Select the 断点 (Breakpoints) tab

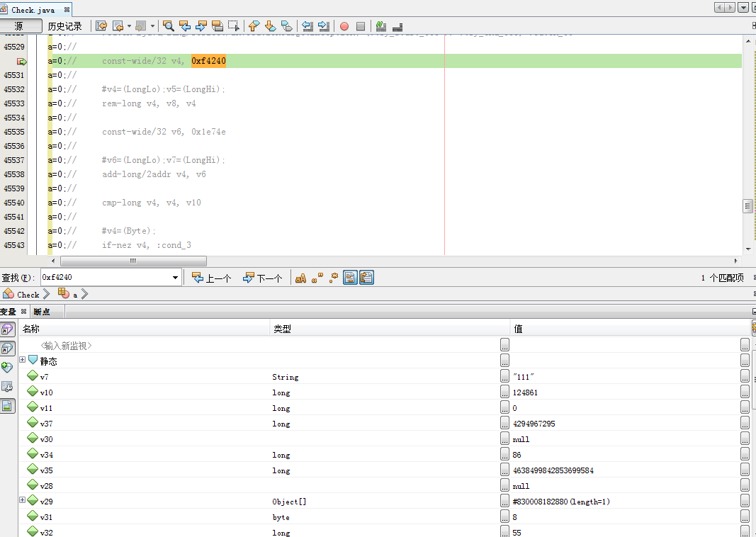click(42, 312)
